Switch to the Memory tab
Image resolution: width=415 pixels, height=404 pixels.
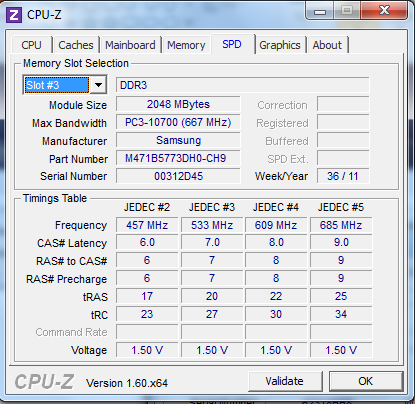pos(186,45)
